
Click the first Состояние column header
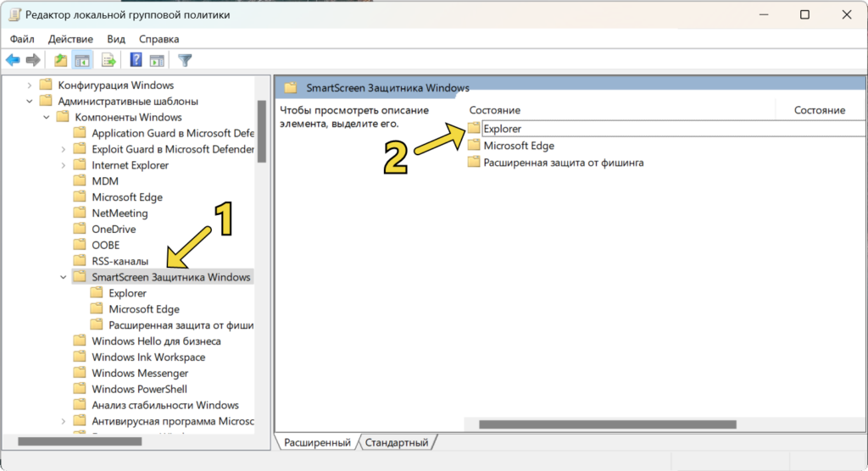coord(495,110)
